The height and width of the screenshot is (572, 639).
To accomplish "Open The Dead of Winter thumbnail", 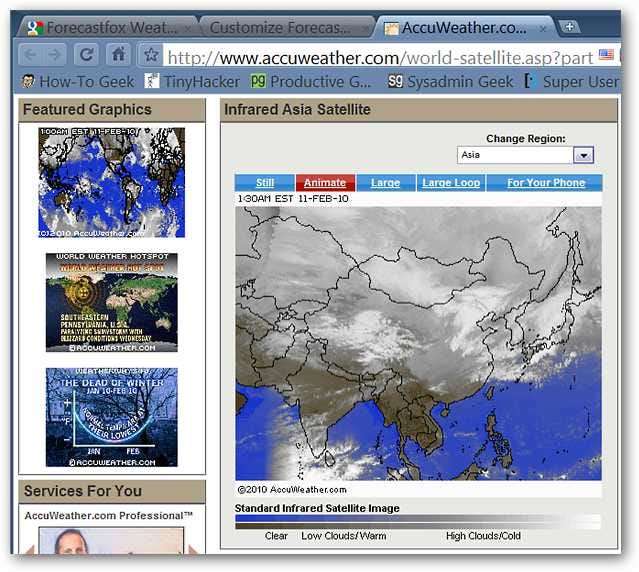I will tap(111, 417).
